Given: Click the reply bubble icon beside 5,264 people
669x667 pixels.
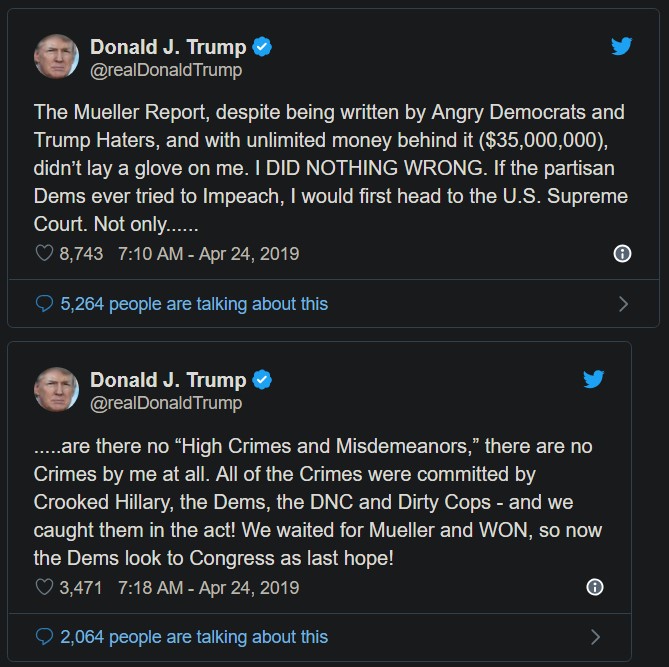Looking at the screenshot, I should (44, 303).
